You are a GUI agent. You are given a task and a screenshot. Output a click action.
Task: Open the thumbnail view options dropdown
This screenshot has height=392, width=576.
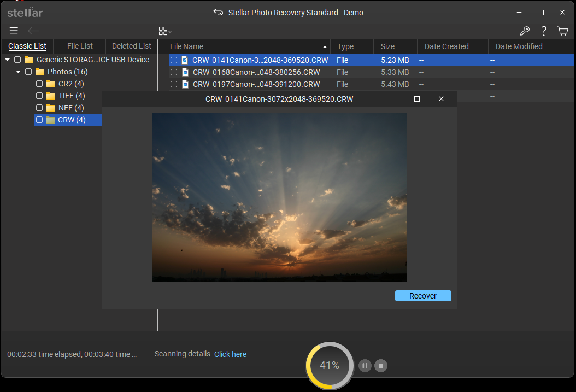(165, 31)
